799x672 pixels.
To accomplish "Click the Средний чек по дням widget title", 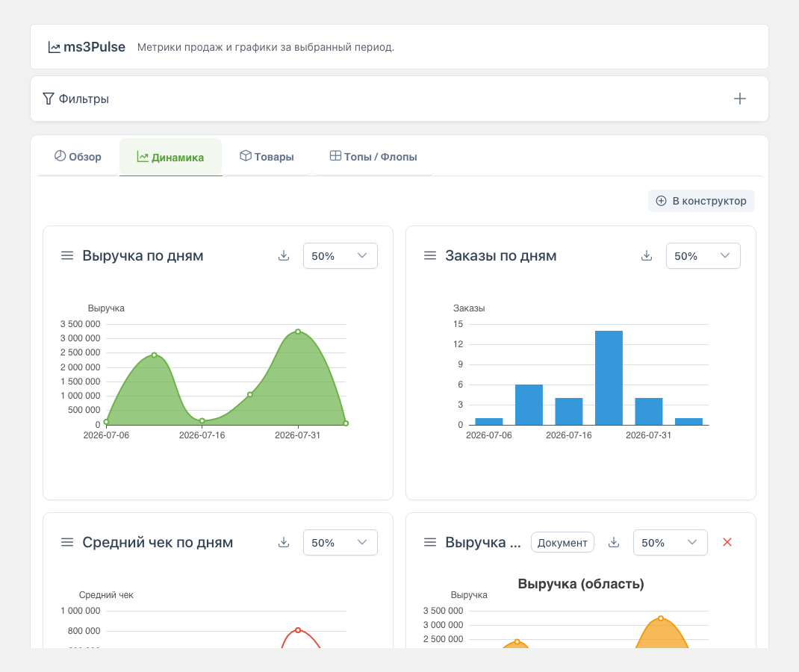I will point(158,543).
